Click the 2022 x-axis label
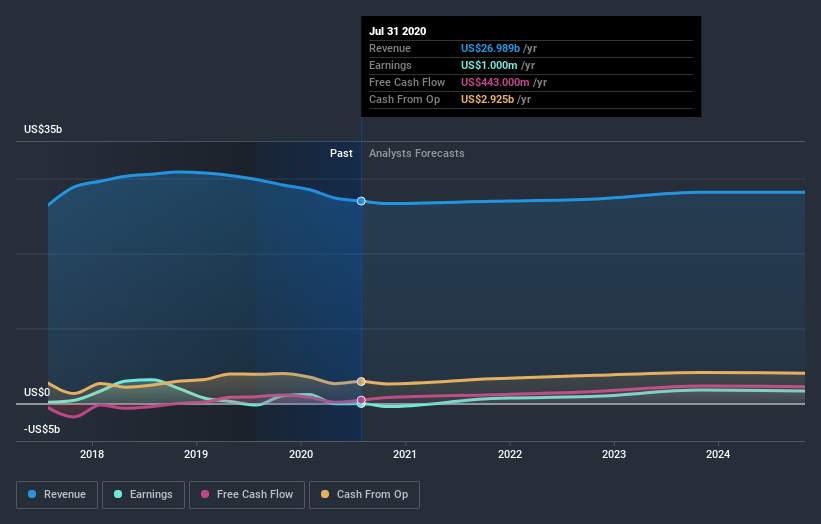Screen dimensions: 821x524 [510, 454]
